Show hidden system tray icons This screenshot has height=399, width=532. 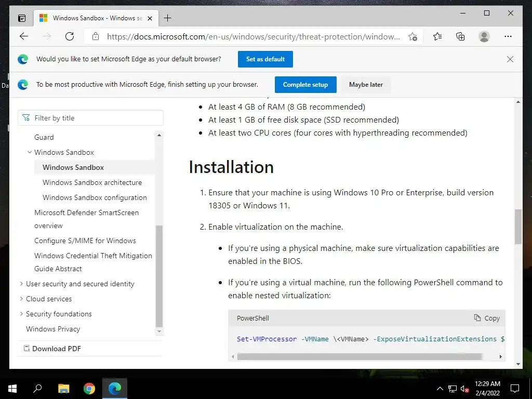440,389
